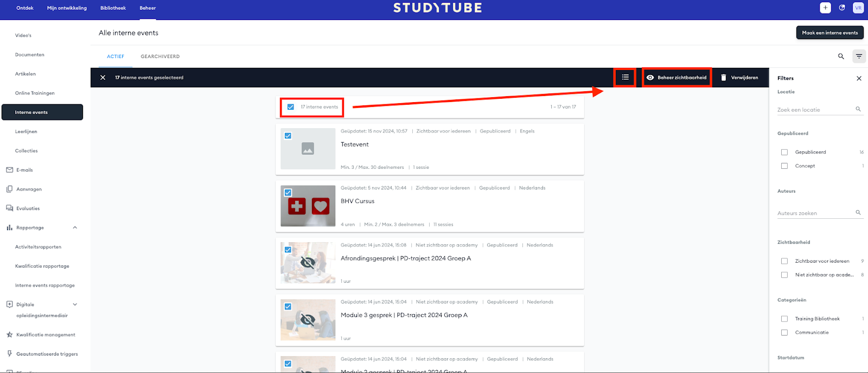
Task: Click the Beheer zichtbaarheid button label
Action: click(x=682, y=78)
